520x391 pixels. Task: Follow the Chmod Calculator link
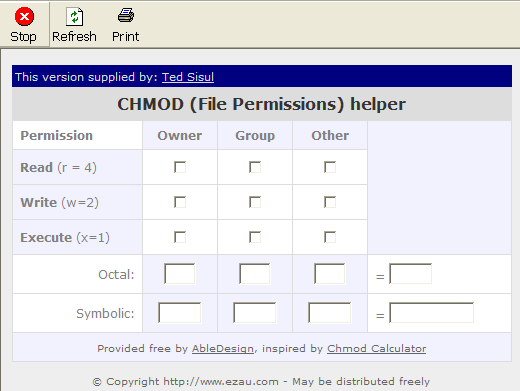376,348
